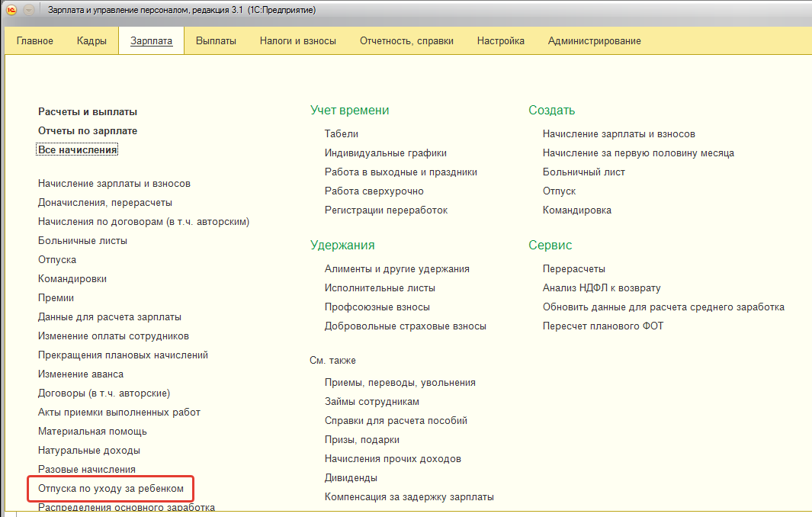Open Работа в выходные и праздники

point(401,172)
